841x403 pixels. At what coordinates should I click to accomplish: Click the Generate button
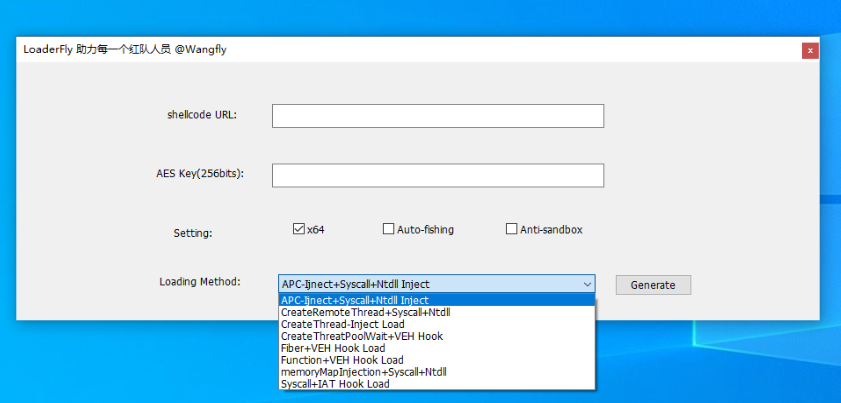tap(653, 285)
